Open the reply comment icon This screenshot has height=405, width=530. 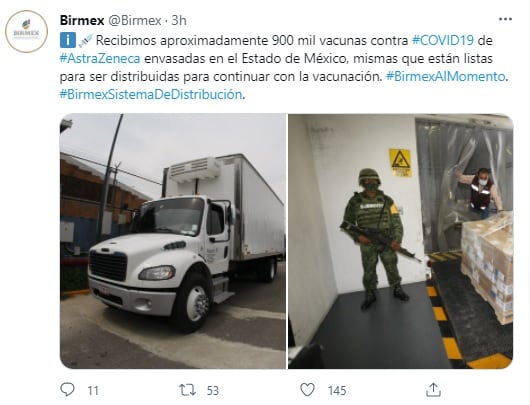tap(67, 389)
